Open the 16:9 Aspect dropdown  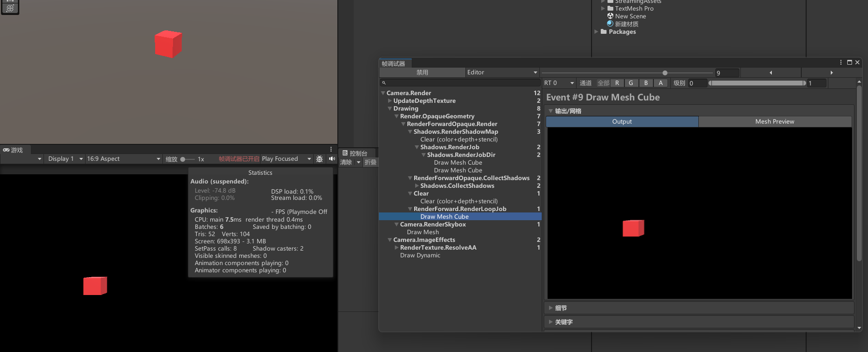(x=123, y=159)
